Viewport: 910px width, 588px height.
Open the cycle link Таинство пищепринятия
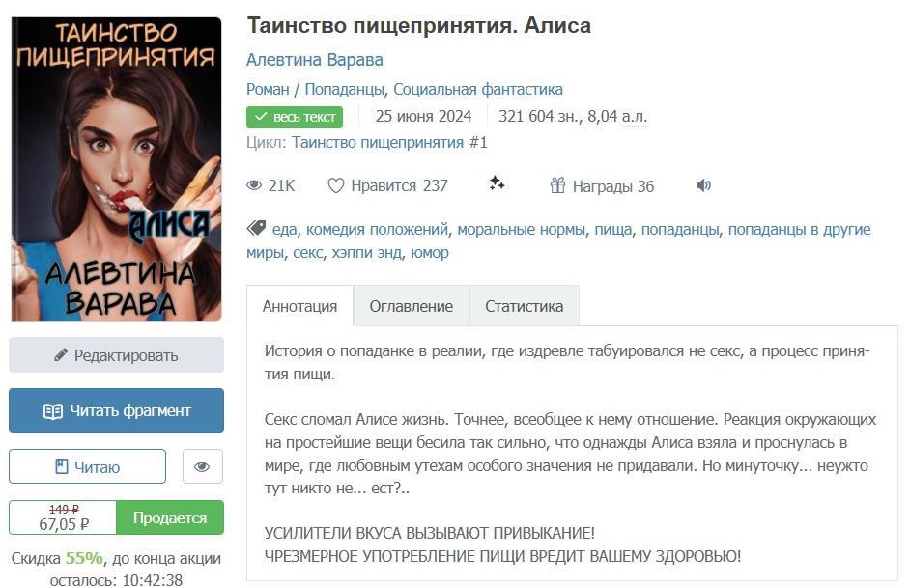[378, 143]
